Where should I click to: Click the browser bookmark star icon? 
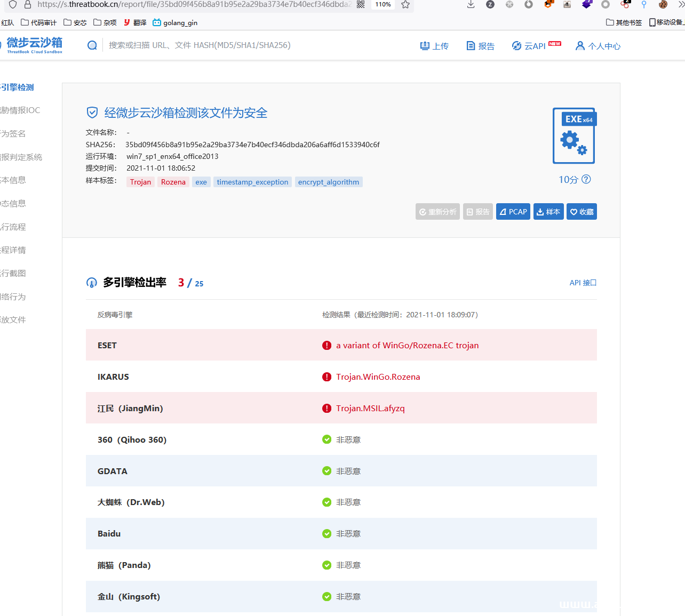[405, 5]
